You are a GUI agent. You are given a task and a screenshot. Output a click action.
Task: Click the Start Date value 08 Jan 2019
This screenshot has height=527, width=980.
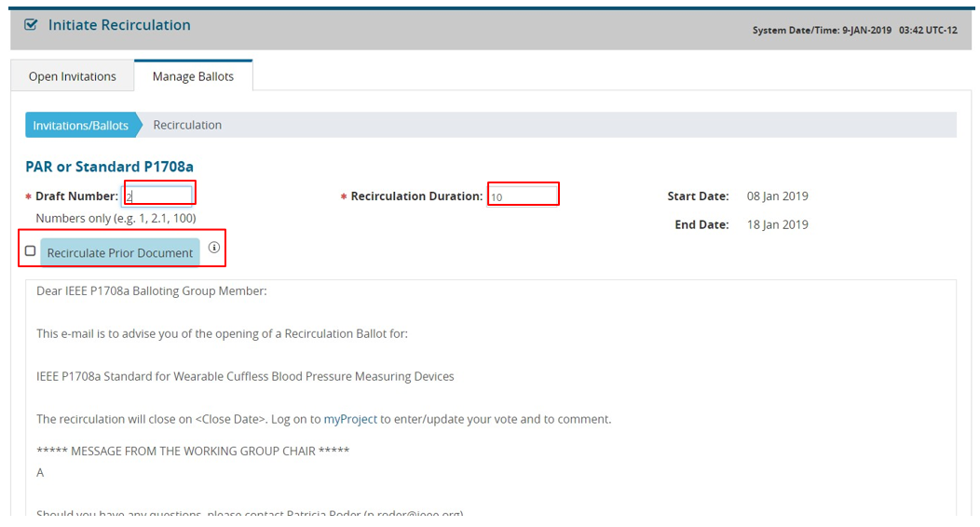click(x=777, y=196)
